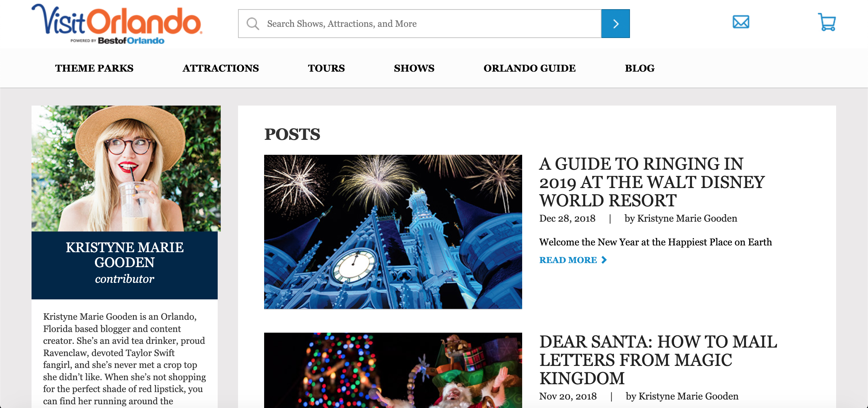The height and width of the screenshot is (408, 868).
Task: Go to the Shows menu
Action: click(414, 68)
